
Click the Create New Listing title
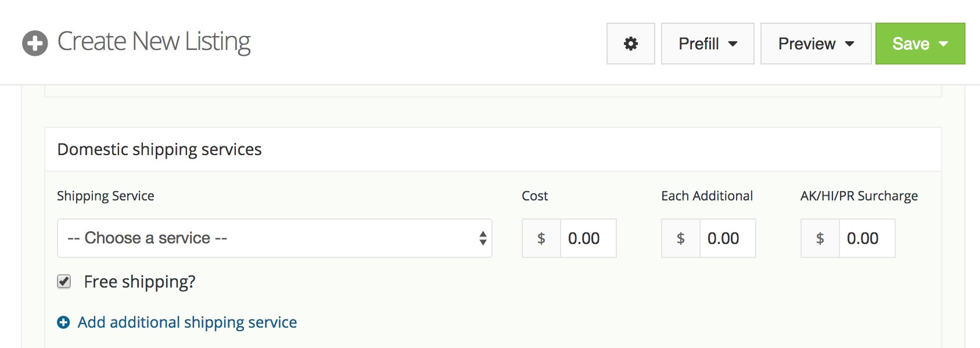pyautogui.click(x=154, y=42)
